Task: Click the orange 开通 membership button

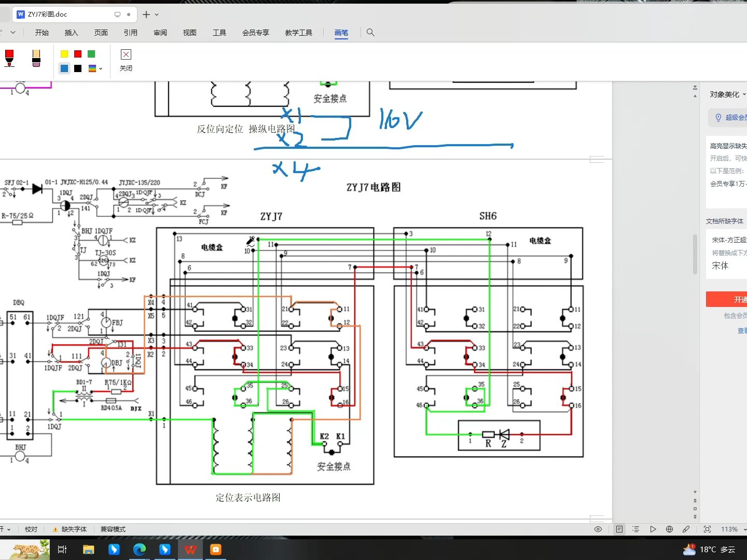Action: (x=737, y=299)
